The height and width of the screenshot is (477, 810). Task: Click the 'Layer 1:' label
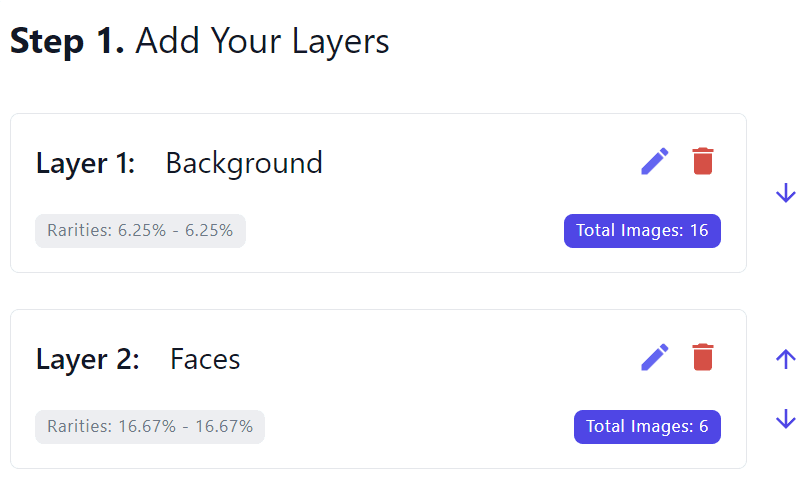pyautogui.click(x=85, y=164)
